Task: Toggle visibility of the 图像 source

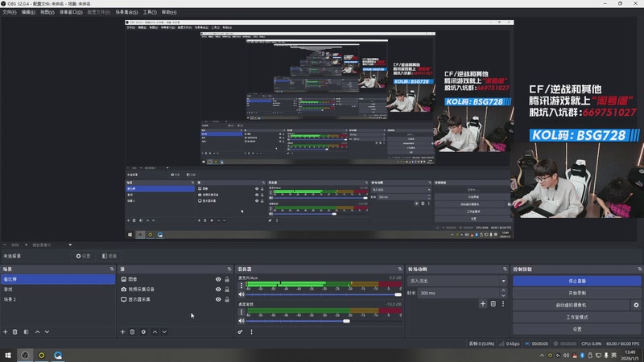Action: coord(218,279)
